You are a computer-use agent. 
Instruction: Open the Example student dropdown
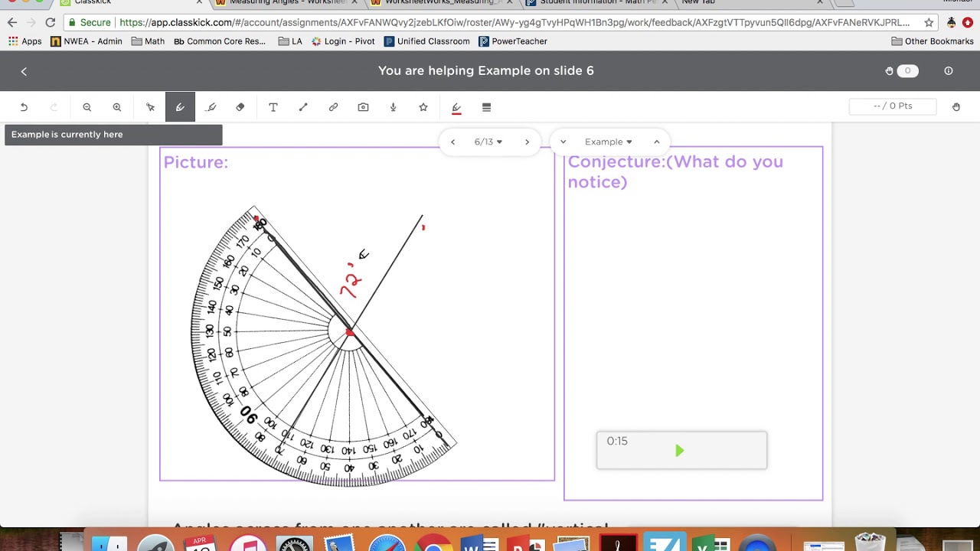(x=609, y=142)
